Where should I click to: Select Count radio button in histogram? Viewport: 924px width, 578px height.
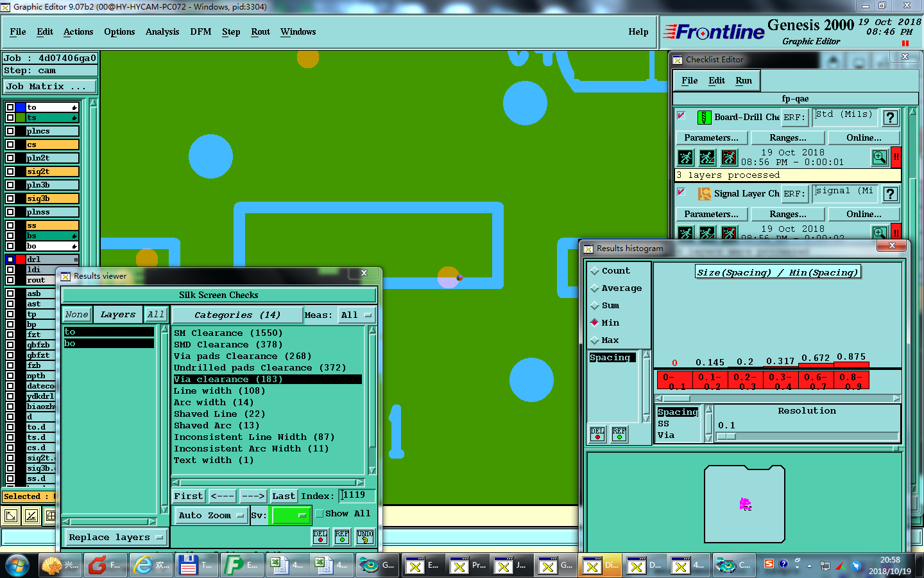point(595,271)
